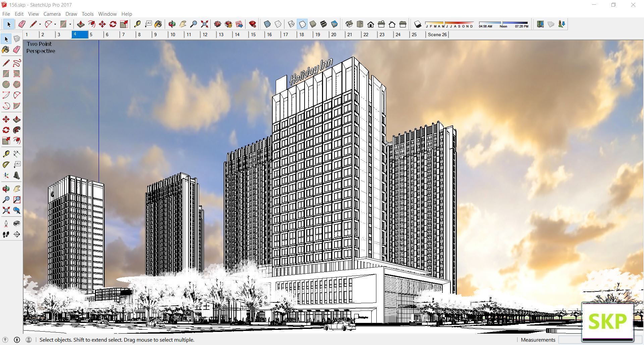Enable Wireframe face style

pyautogui.click(x=291, y=24)
